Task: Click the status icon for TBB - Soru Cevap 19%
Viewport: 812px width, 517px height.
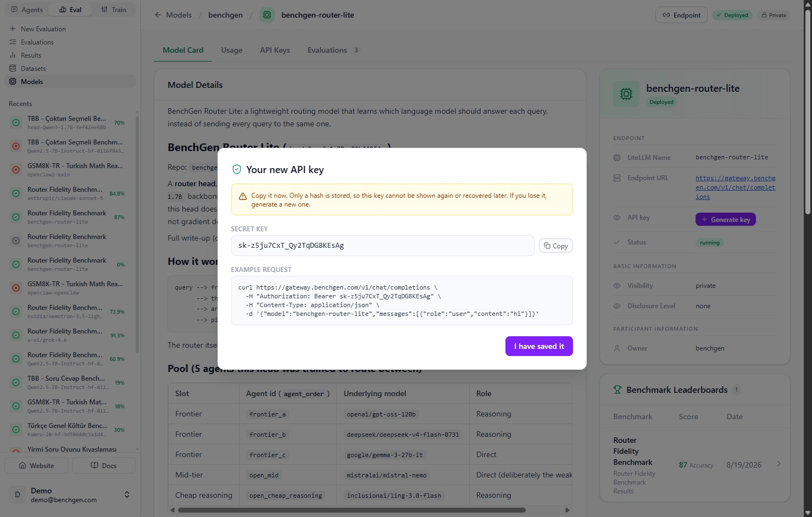Action: [x=16, y=382]
